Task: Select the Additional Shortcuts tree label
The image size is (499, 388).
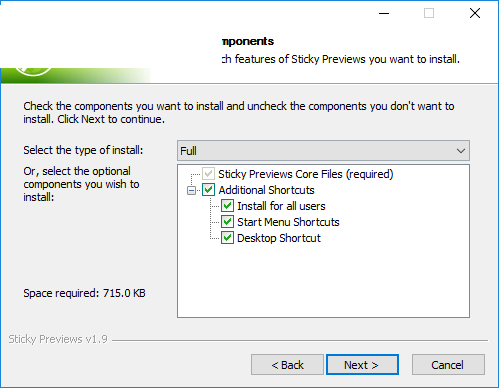Action: (x=266, y=190)
